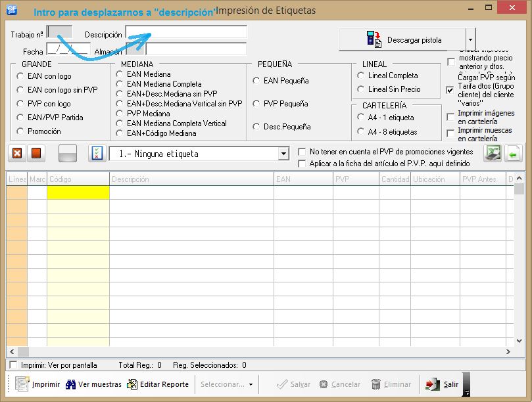Select PVP Mediana radio option
The height and width of the screenshot is (402, 532).
click(119, 113)
